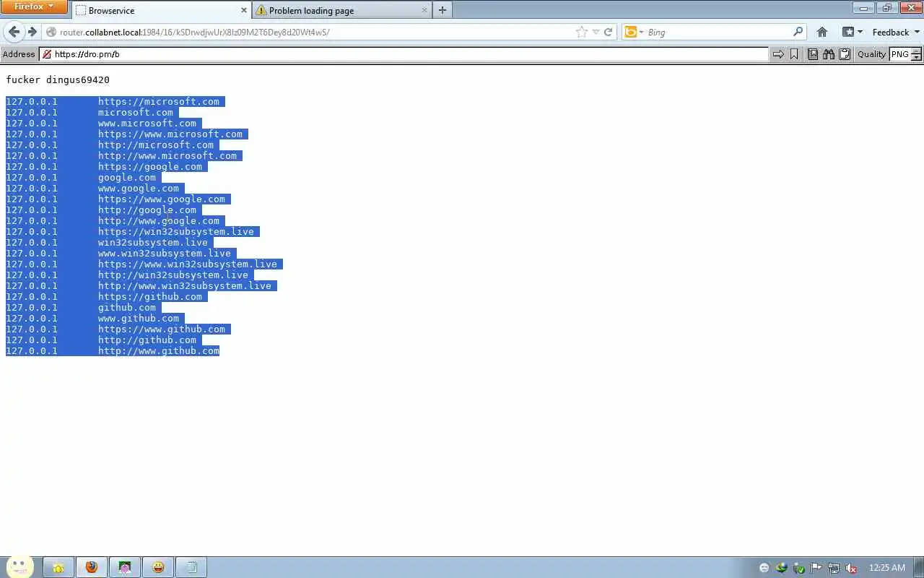Close the Browservice tab
The image size is (924, 578).
[243, 10]
